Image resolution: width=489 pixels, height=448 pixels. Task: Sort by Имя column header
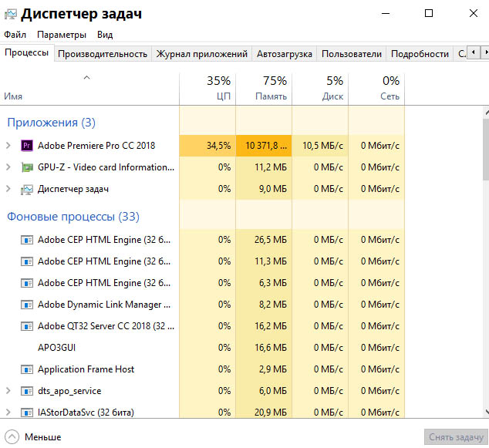point(89,89)
